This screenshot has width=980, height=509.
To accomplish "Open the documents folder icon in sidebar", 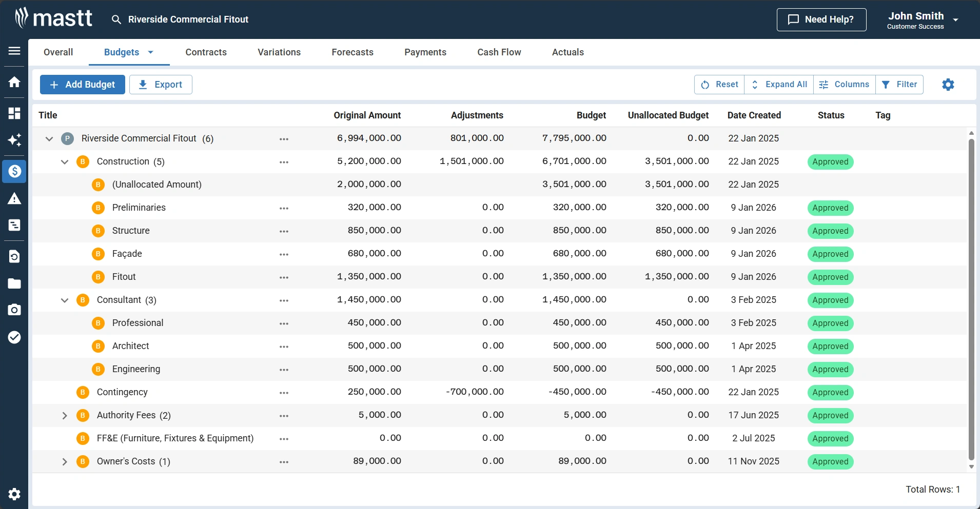I will click(x=14, y=283).
